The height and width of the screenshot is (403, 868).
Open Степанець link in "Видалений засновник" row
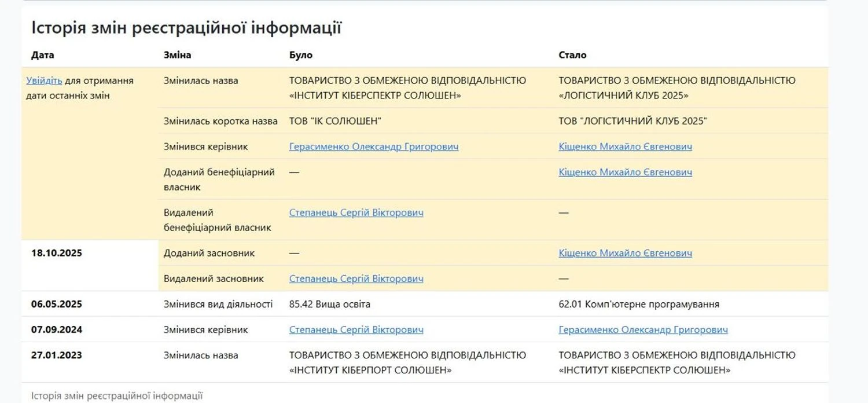(x=356, y=279)
